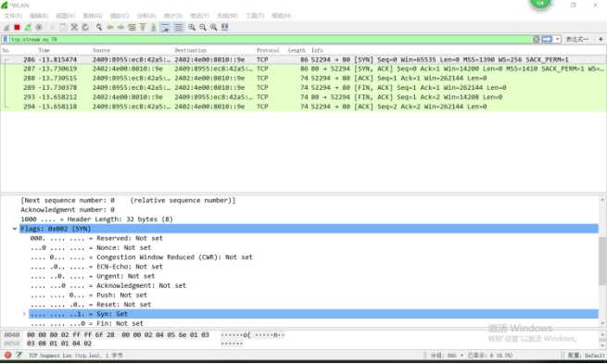Open the fourth (Go) menu
This screenshot has height=364, width=607.
(x=93, y=16)
